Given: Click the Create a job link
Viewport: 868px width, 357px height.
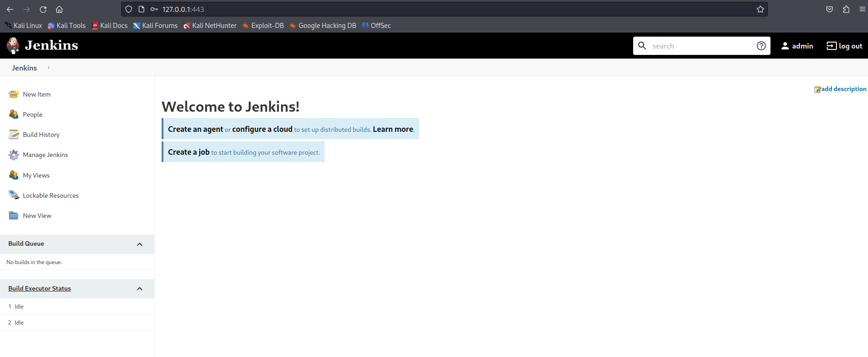Looking at the screenshot, I should (x=189, y=152).
